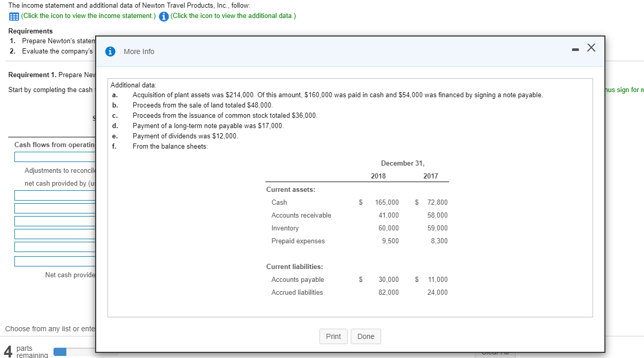
Task: Click the first adjustment input field
Action: 55,195
